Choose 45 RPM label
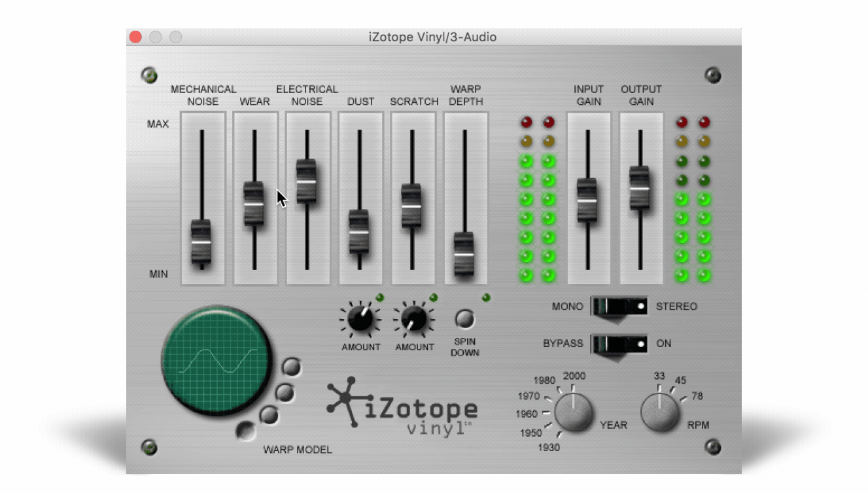 coord(680,380)
